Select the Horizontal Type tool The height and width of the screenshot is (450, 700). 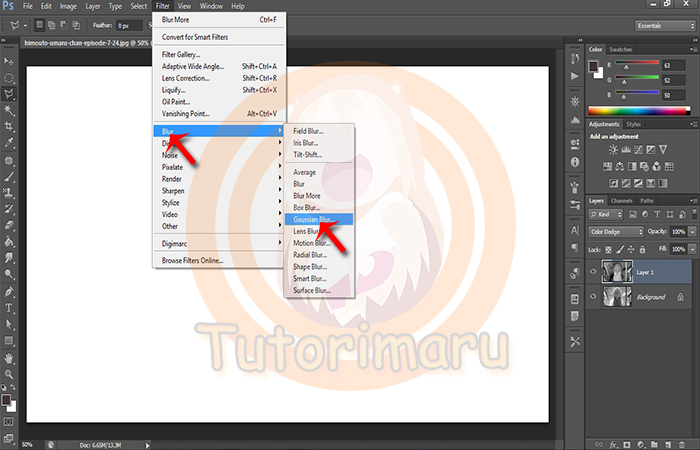[x=8, y=308]
